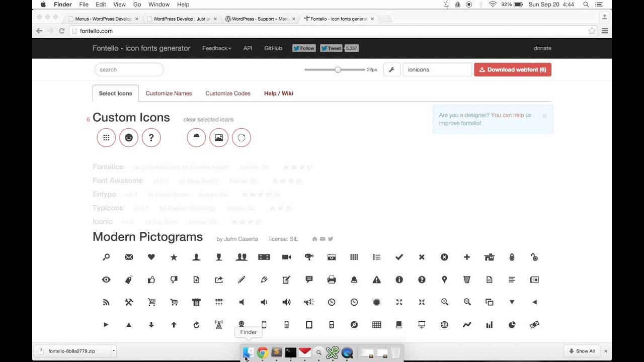Select the thumbs-up icon in the icon grid
The height and width of the screenshot is (362, 644).
151,280
